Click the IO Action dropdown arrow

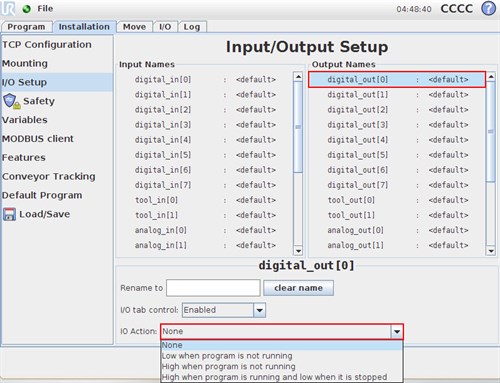pos(397,332)
